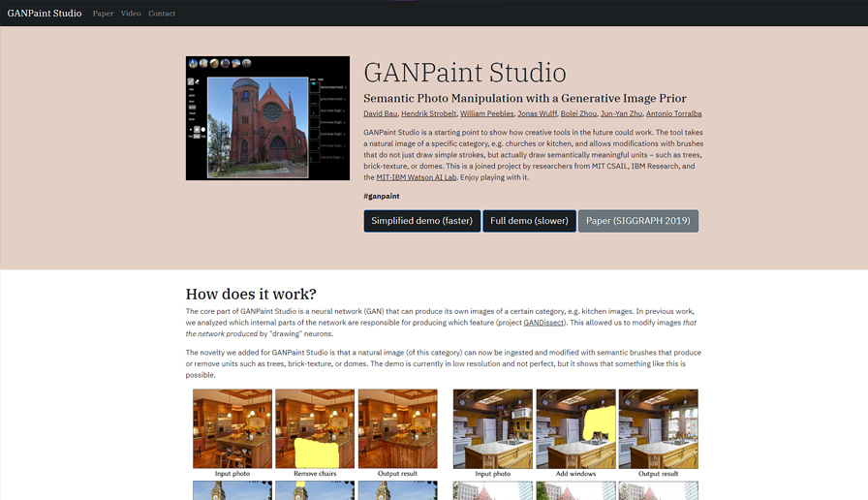
Task: Click the 'Remove chairs' caption
Action: [315, 474]
